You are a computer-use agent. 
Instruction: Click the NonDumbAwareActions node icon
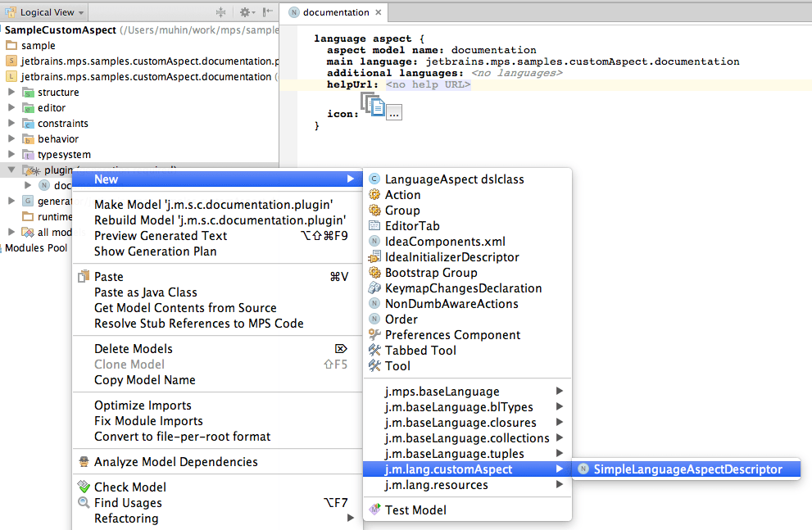374,303
